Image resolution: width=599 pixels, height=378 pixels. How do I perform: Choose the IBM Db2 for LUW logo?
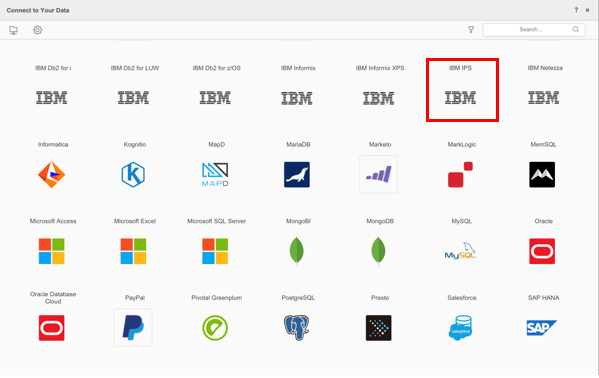133,98
